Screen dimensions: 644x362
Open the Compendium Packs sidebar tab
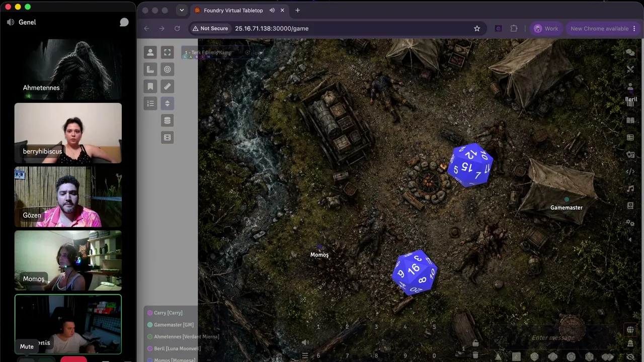tap(630, 206)
